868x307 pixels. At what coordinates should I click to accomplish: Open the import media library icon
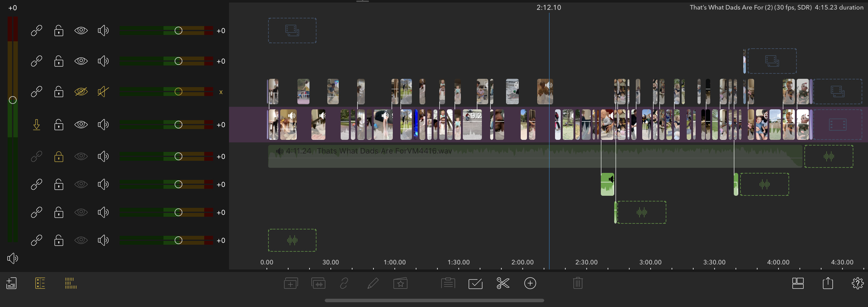(x=11, y=283)
